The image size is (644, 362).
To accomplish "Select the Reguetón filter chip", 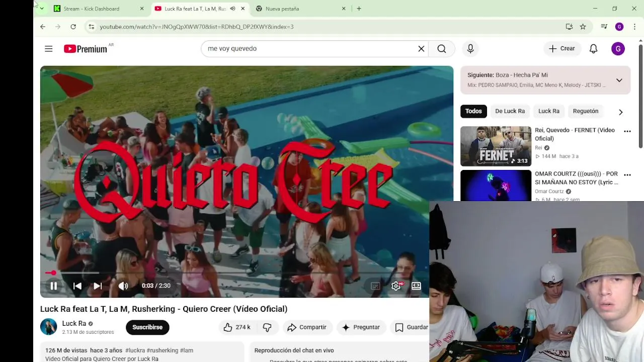I will [586, 111].
